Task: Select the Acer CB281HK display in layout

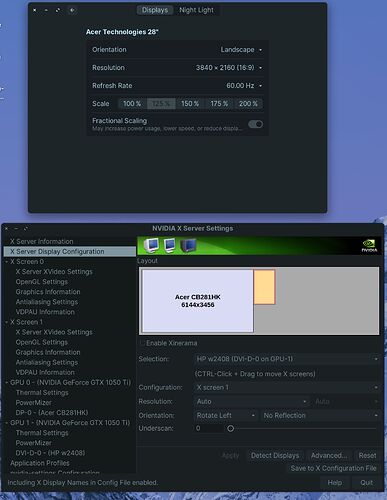Action: [198, 301]
